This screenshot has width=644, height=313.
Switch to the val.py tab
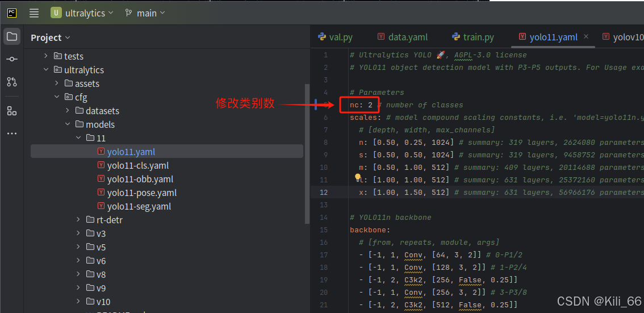pos(335,37)
